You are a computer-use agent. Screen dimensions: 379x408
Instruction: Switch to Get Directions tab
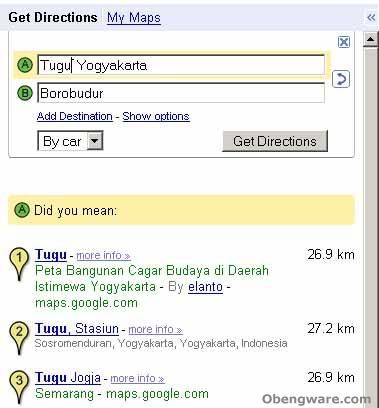[x=53, y=17]
